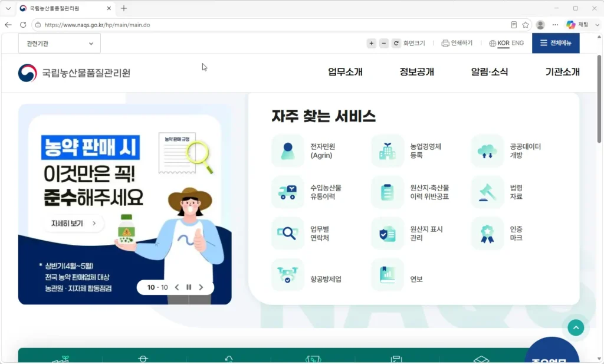The height and width of the screenshot is (364, 604).
Task: Open the 항공방제업 drone icon
Action: (x=288, y=275)
